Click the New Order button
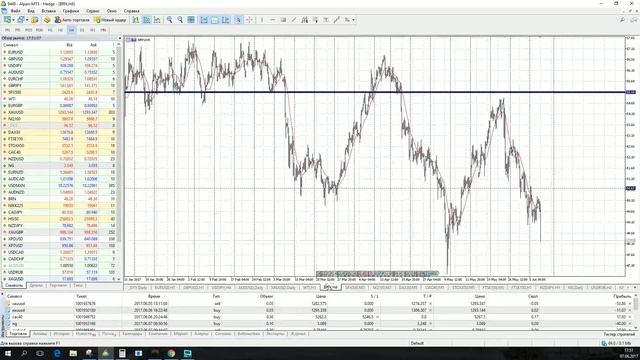This screenshot has width=640, height=360. click(110, 20)
